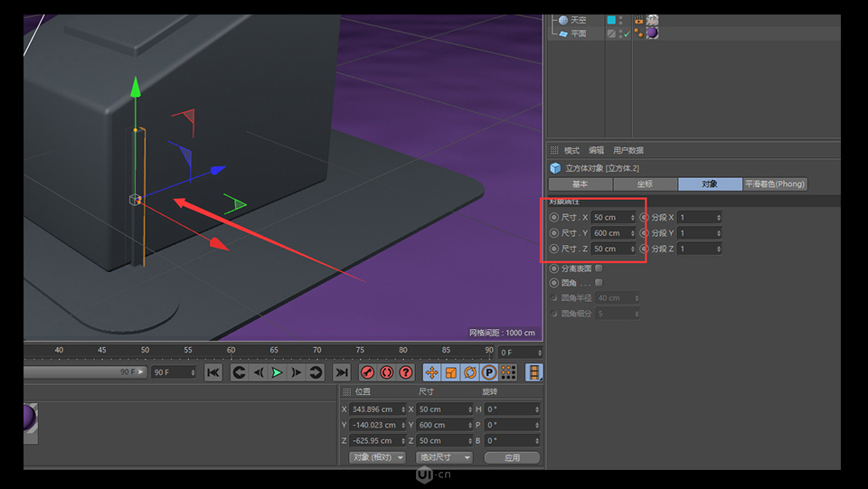Switch to the 对象 tab
Image resolution: width=868 pixels, height=489 pixels.
tap(710, 184)
